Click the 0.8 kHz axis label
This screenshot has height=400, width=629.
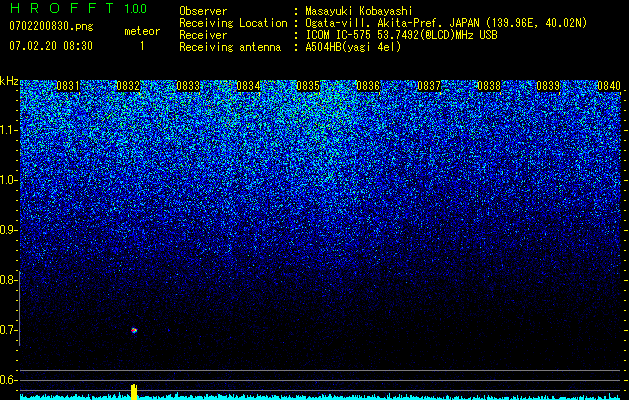[x=8, y=280]
